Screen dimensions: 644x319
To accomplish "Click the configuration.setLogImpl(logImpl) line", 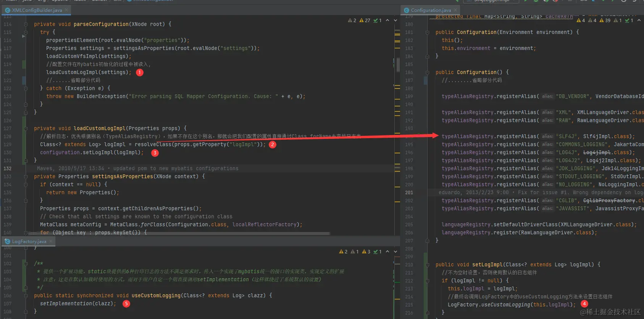I will pos(92,152).
